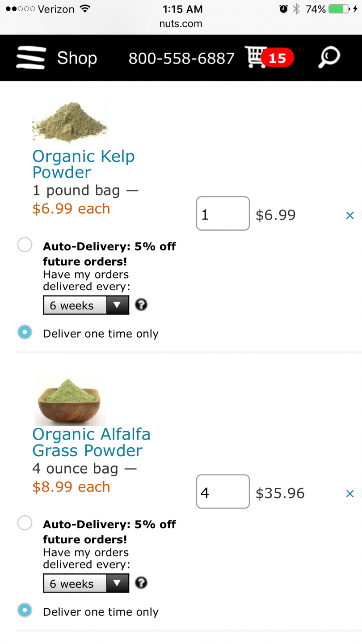This screenshot has height=644, width=362.
Task: Open the hamburger menu icon
Action: coord(31,58)
